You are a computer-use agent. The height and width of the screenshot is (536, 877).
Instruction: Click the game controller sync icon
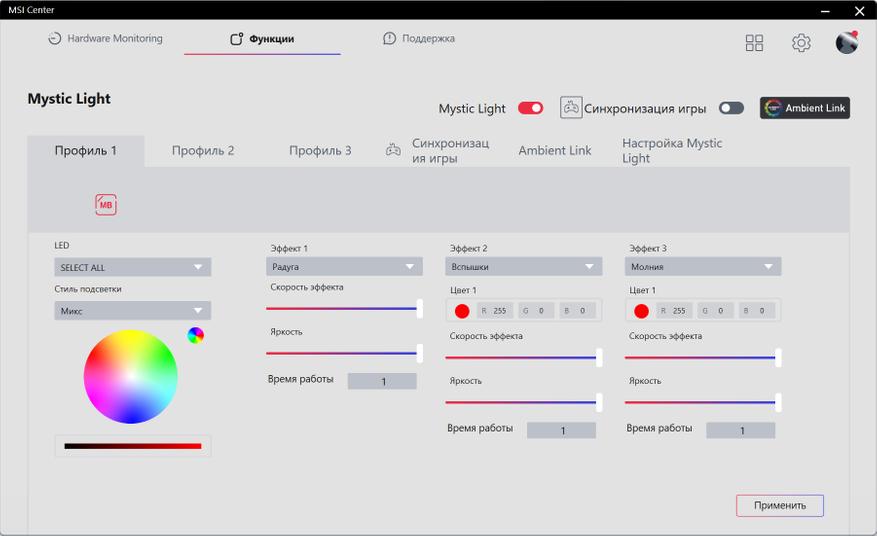(x=571, y=108)
